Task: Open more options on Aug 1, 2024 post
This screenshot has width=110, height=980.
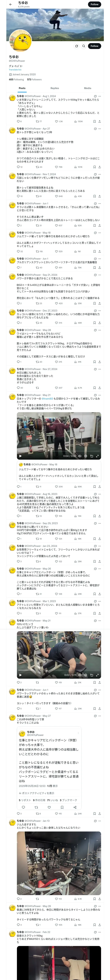Action: tap(99, 96)
